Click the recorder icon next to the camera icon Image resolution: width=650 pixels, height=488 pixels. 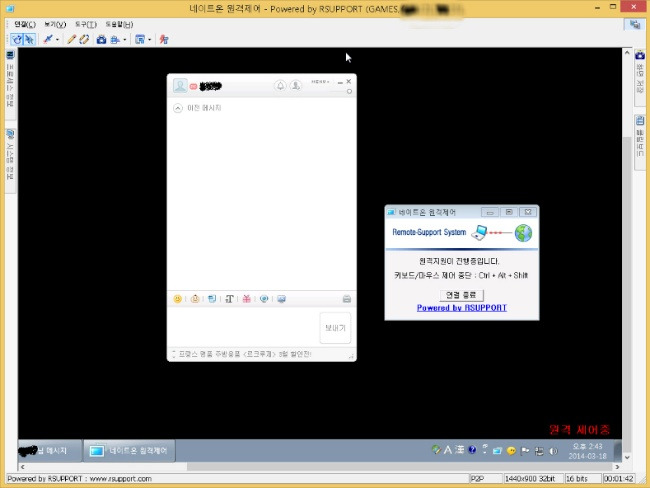115,39
